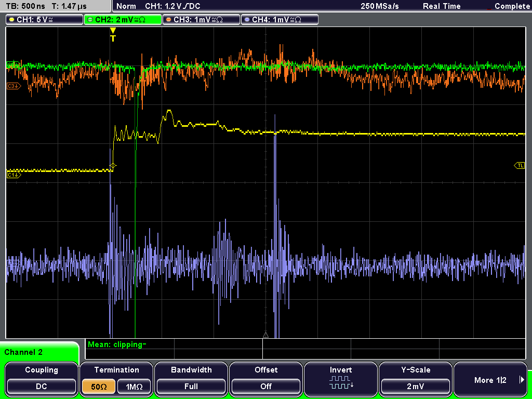Select the CH2: 2 mV channel tab

point(123,20)
